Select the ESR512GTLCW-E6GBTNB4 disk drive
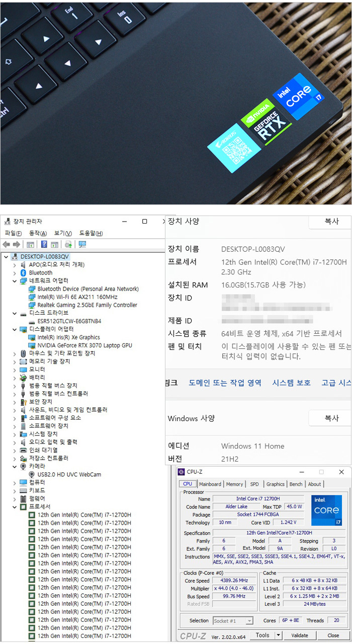The height and width of the screenshot is (644, 352). coord(69,321)
